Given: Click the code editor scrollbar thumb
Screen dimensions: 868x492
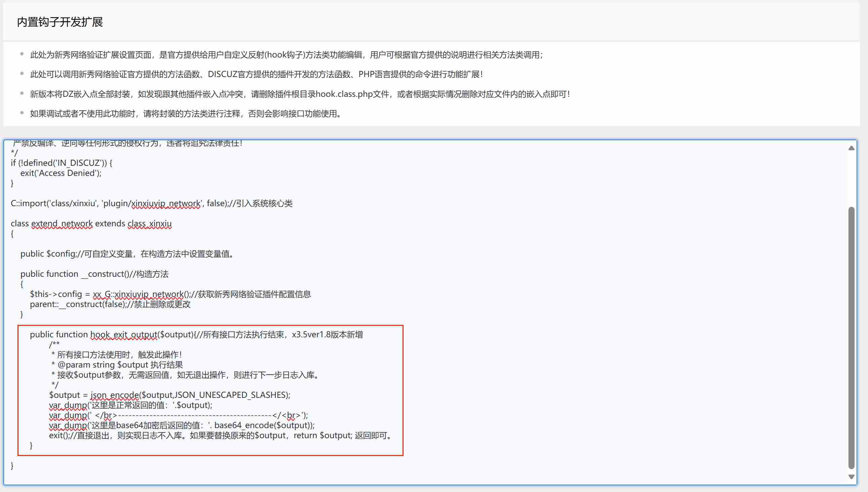Looking at the screenshot, I should pyautogui.click(x=851, y=338).
